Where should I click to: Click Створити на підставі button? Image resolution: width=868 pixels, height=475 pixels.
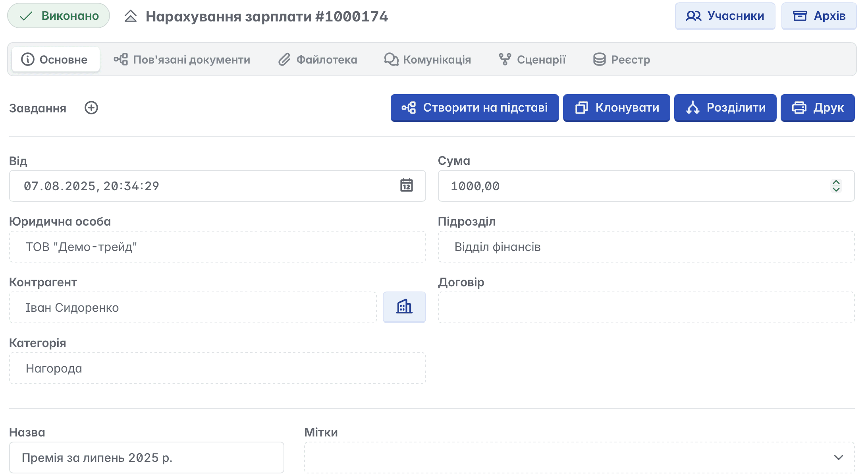click(x=475, y=108)
